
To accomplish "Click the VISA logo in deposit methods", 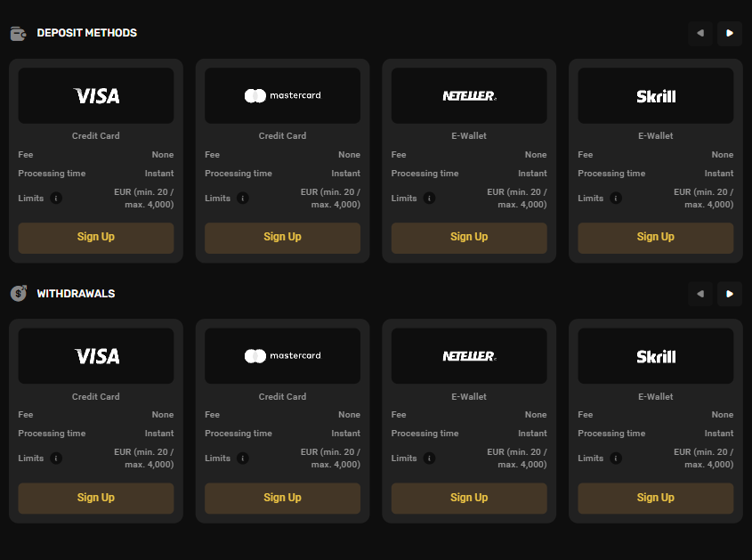I will [x=95, y=94].
